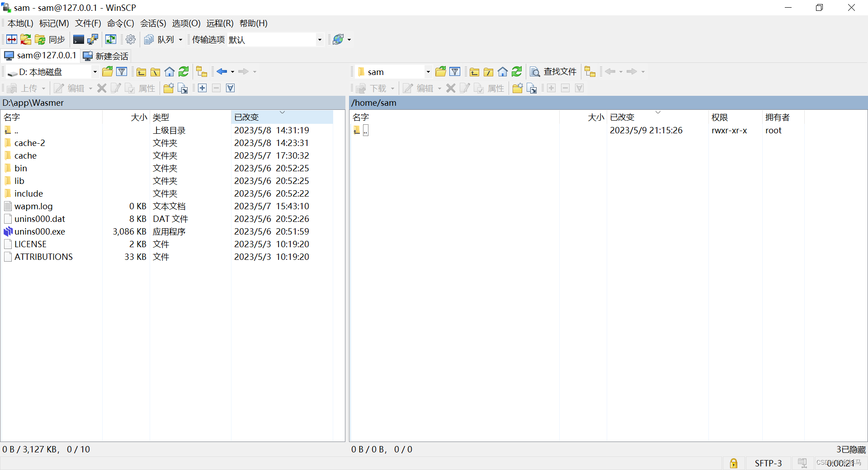Click the preferences gear icon

pyautogui.click(x=131, y=40)
